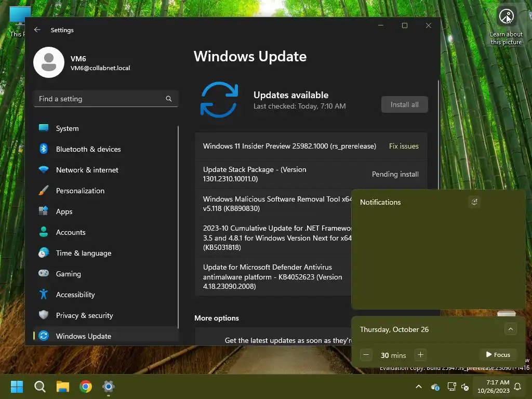
Task: Decrease focus time with minus button
Action: click(366, 355)
